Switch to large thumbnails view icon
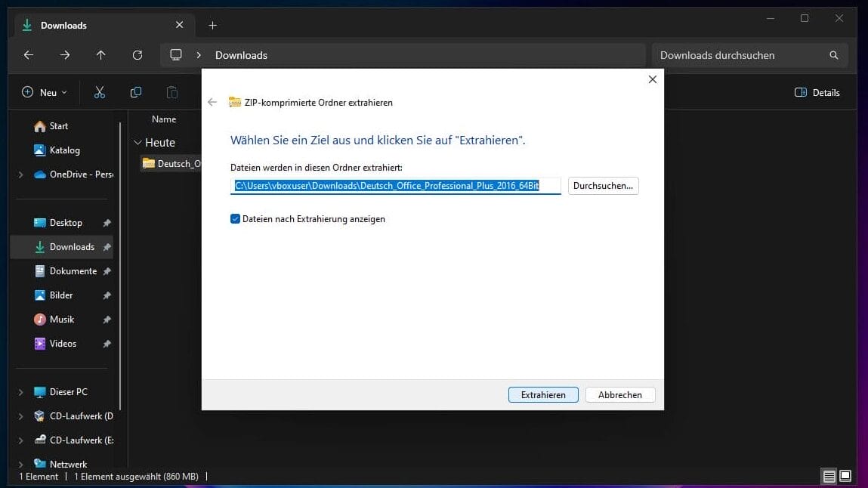Screen dimensions: 868x488 (846, 476)
